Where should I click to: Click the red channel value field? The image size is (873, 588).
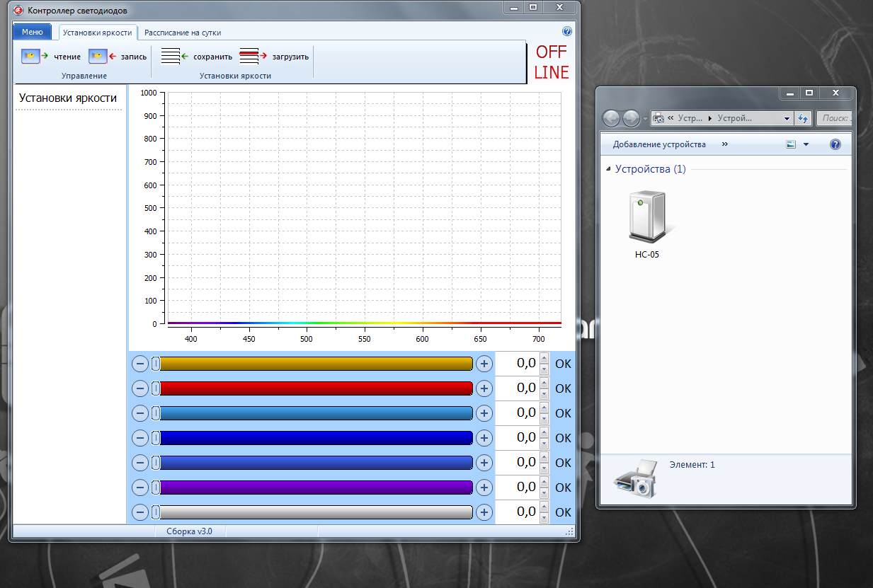pyautogui.click(x=517, y=388)
